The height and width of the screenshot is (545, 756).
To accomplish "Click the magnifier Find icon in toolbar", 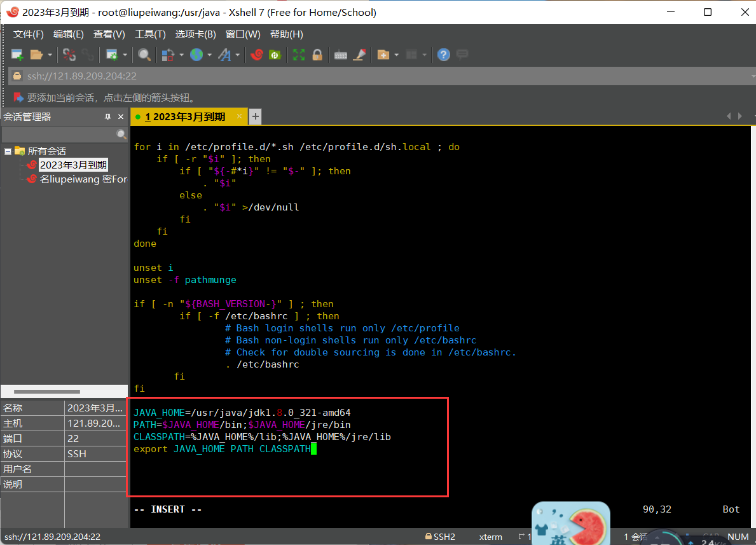I will [x=144, y=55].
